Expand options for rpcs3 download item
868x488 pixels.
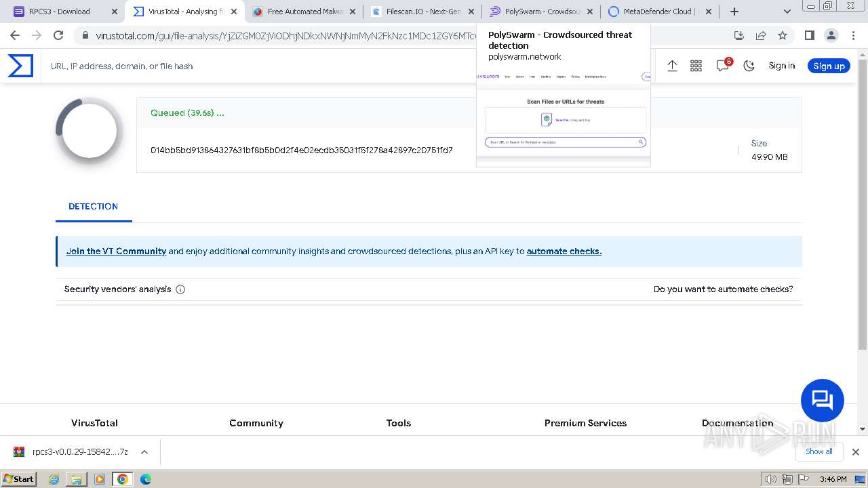[x=144, y=452]
